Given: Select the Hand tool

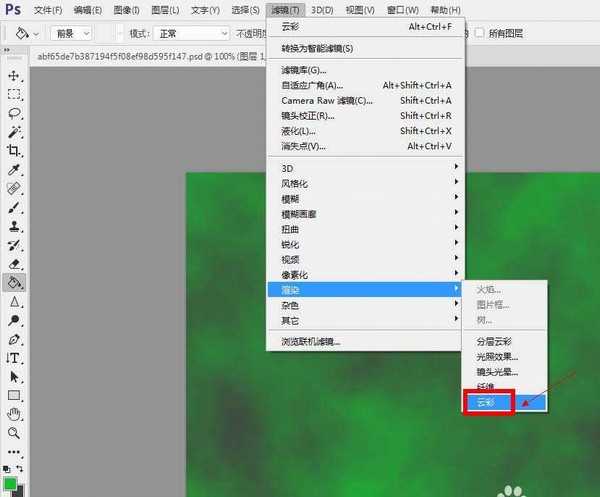Looking at the screenshot, I should coord(14,414).
